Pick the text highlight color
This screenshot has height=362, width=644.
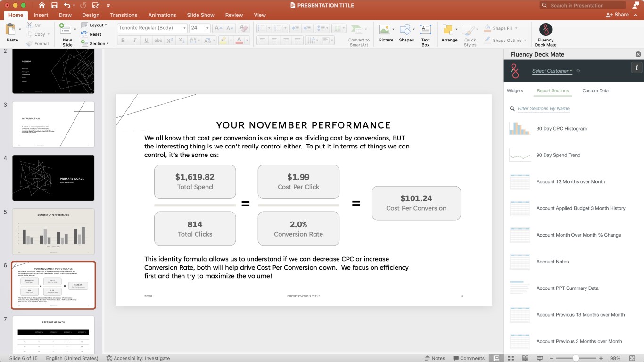tap(223, 41)
